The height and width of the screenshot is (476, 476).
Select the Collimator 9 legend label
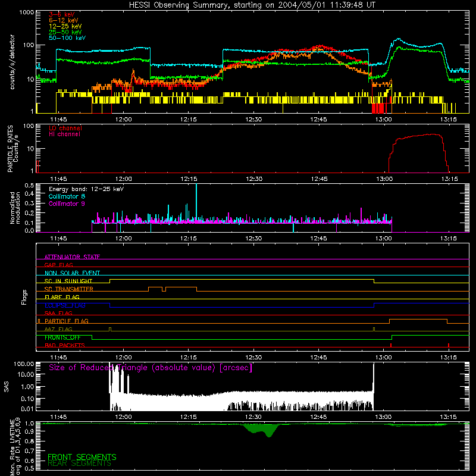click(67, 203)
